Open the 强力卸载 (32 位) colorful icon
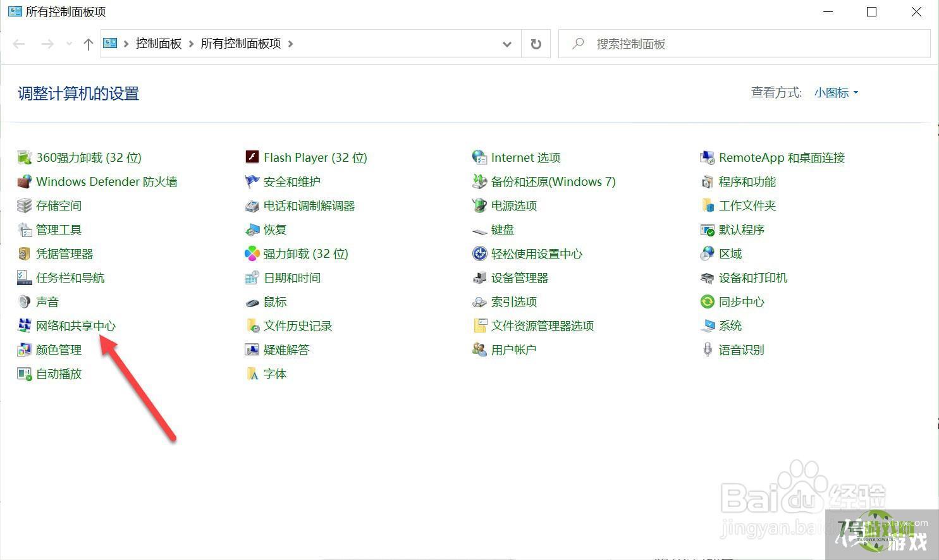939x560 pixels. [252, 253]
